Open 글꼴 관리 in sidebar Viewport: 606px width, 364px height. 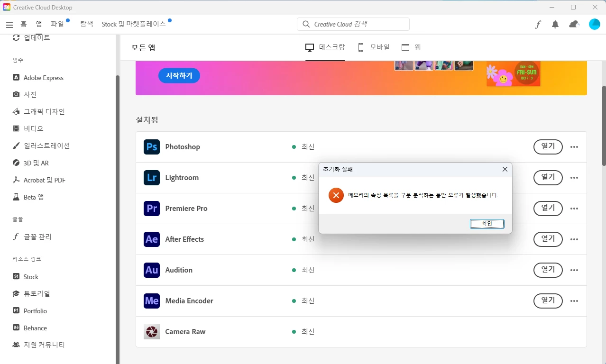(x=32, y=237)
